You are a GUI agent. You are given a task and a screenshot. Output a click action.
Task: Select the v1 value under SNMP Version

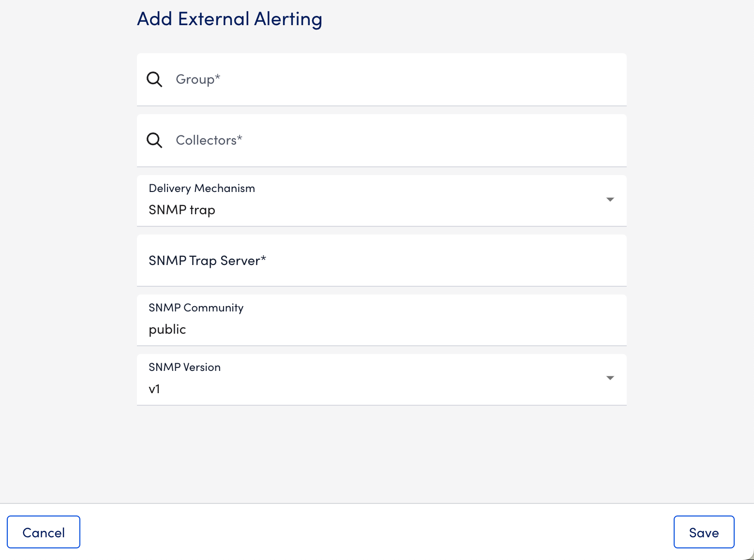154,388
